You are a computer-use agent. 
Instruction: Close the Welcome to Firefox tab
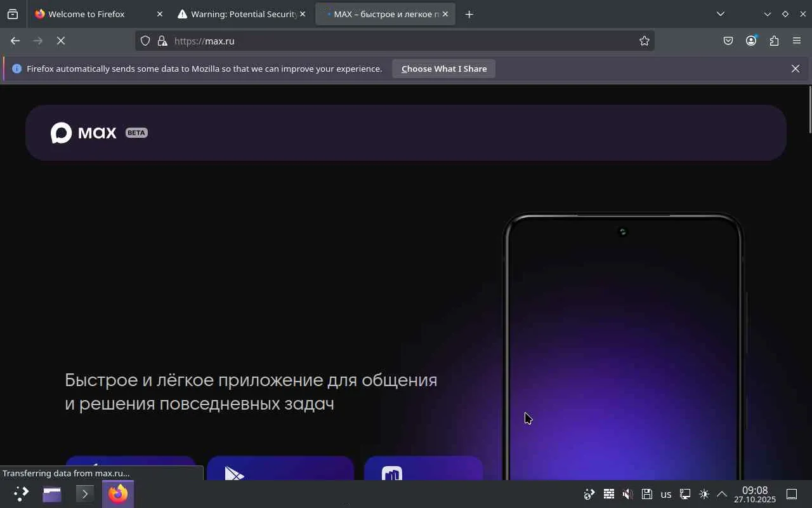pos(160,14)
